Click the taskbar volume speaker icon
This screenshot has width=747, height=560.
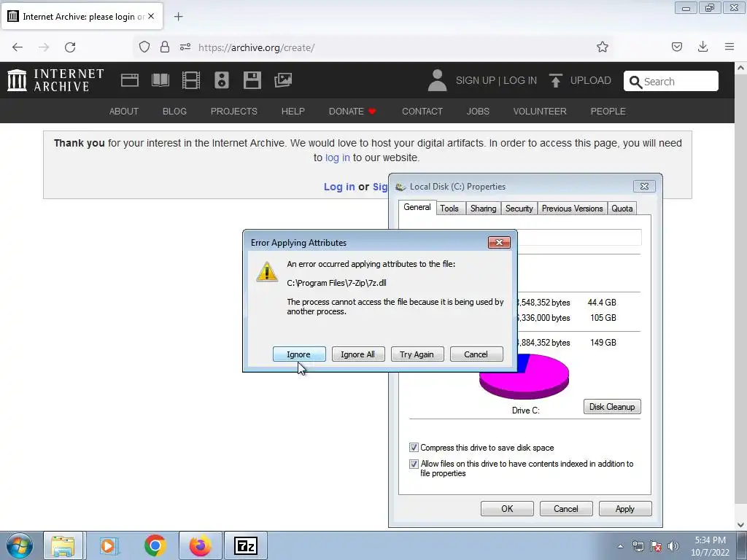(x=673, y=546)
